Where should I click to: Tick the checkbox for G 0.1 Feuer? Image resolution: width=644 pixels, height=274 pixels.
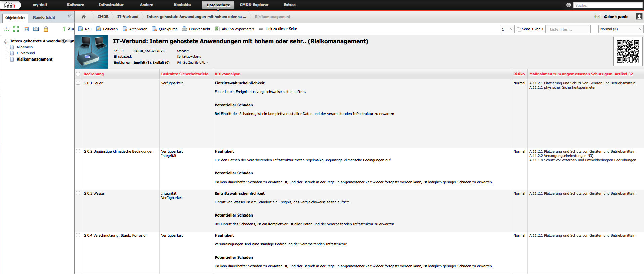pos(78,83)
